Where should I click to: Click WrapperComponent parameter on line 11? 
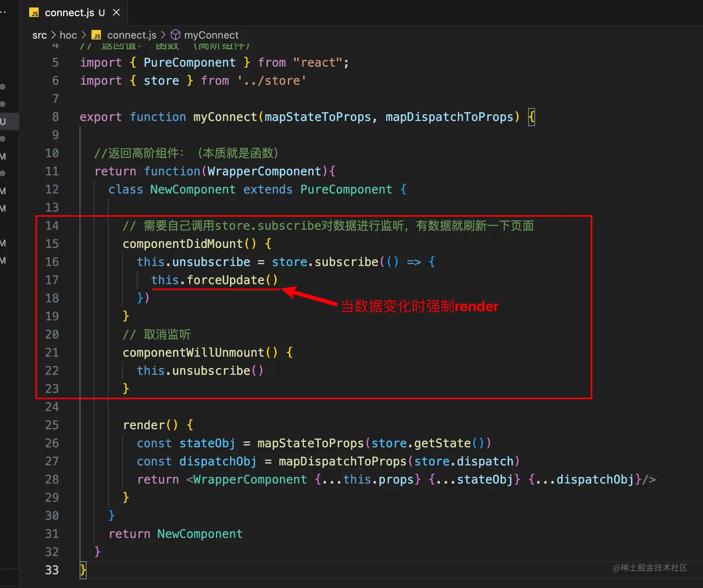[x=264, y=171]
